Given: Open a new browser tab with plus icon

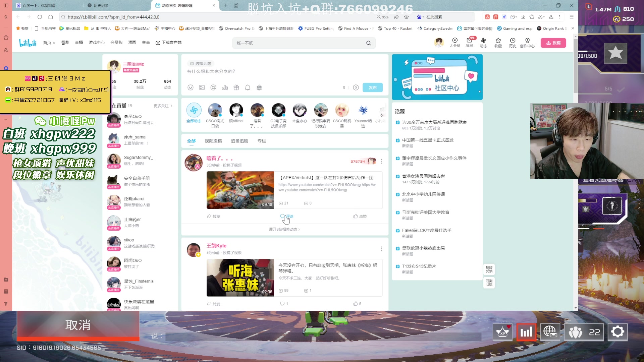Looking at the screenshot, I should (x=226, y=5).
